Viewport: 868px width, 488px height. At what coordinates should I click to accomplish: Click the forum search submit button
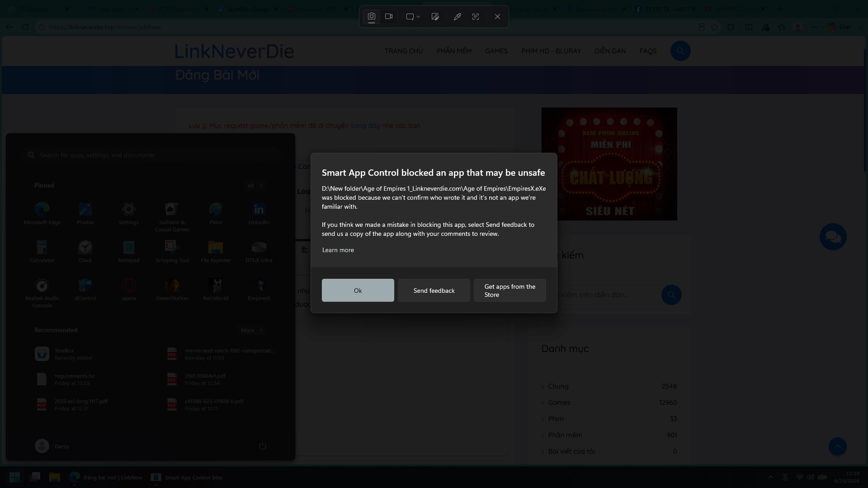671,295
